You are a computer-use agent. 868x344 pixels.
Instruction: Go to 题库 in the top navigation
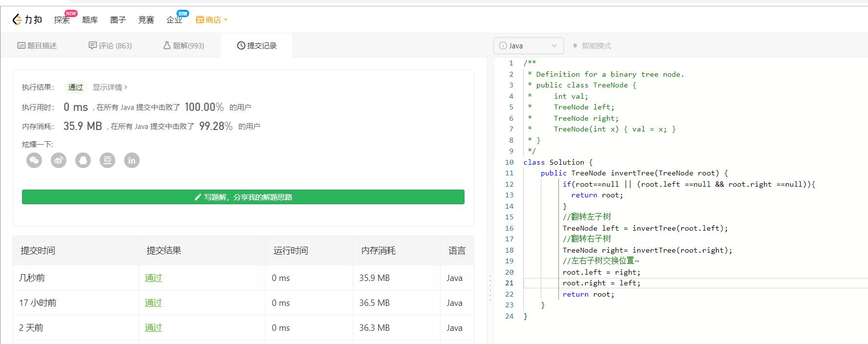point(90,20)
